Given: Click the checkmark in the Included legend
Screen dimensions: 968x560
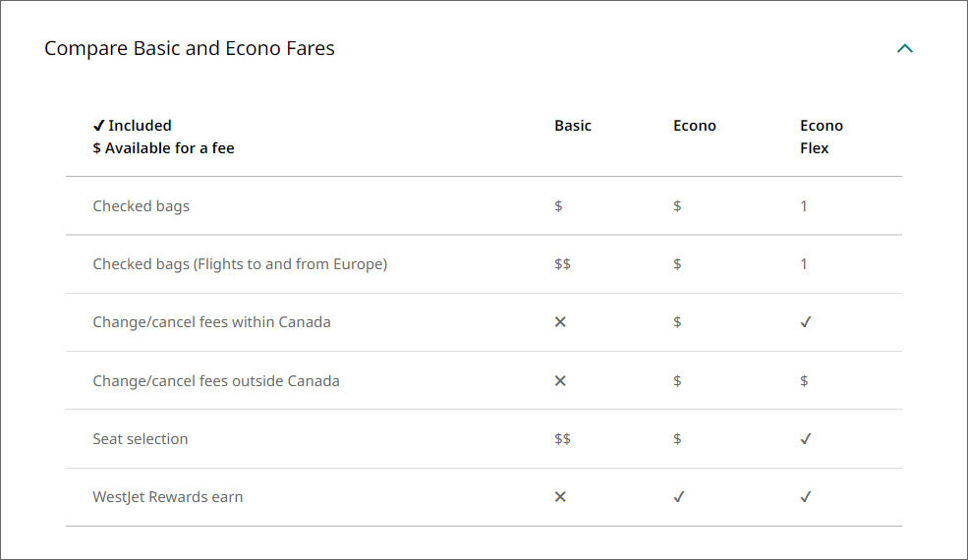Looking at the screenshot, I should pos(98,126).
